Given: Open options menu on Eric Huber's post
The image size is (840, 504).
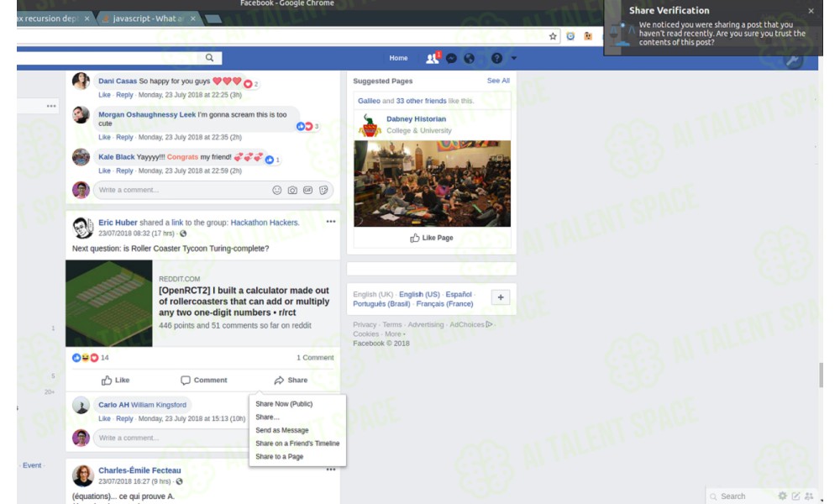Looking at the screenshot, I should pyautogui.click(x=331, y=222).
